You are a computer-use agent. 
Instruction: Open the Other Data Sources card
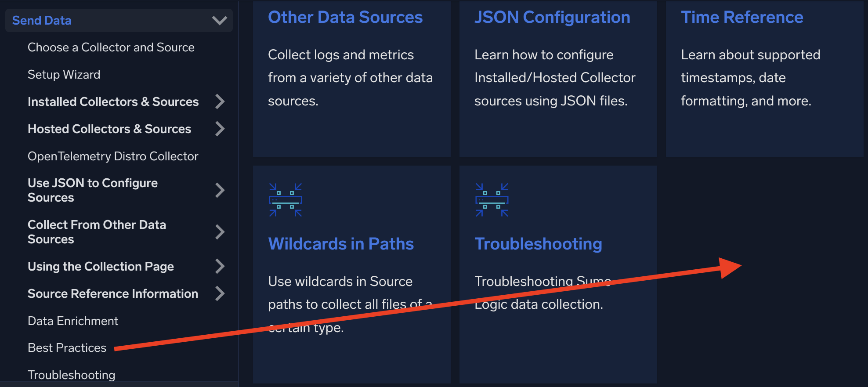click(x=345, y=17)
